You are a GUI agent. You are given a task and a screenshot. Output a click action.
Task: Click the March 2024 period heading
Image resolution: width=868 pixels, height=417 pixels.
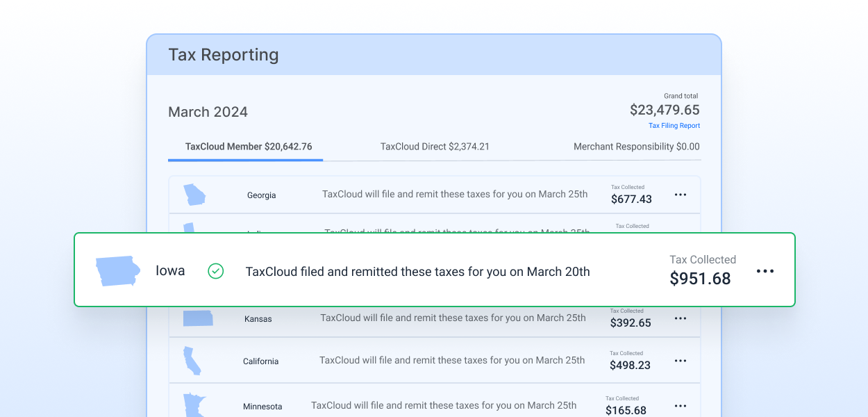208,112
